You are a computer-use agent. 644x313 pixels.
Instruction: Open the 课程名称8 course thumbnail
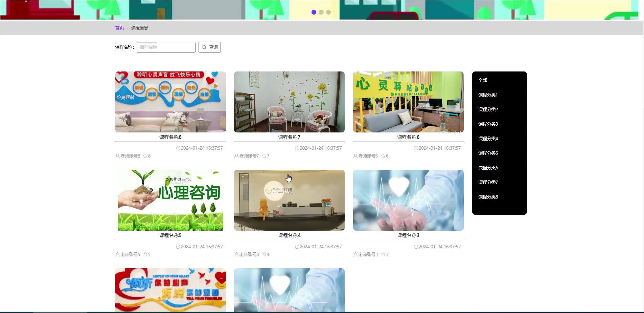[x=170, y=102]
